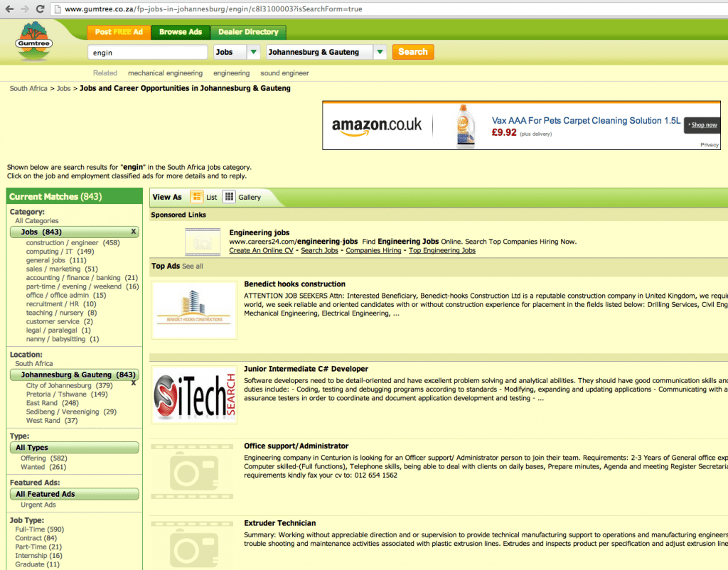Select All Categories filter
Screen dimensions: 728x570
coord(37,221)
